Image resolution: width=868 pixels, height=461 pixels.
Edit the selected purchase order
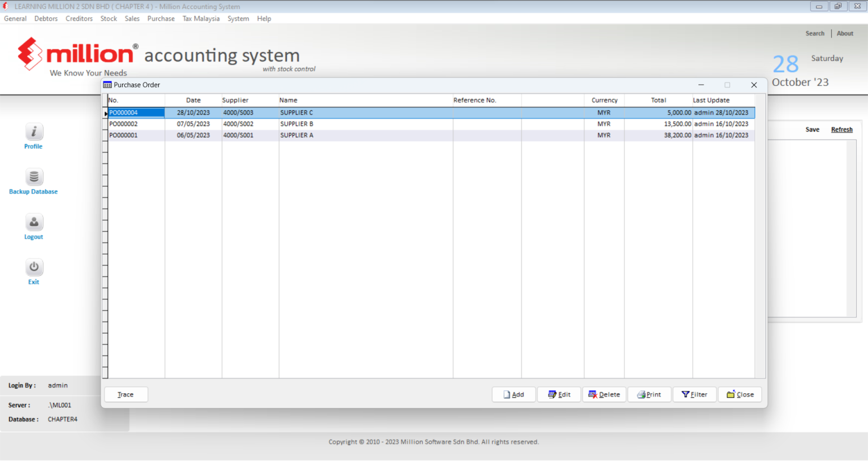coord(559,394)
